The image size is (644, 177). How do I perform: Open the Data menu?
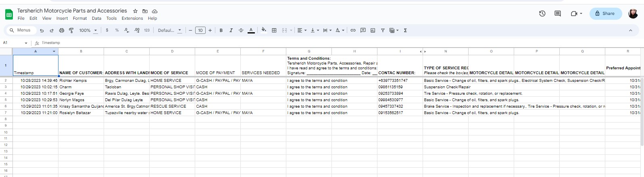coord(96,18)
